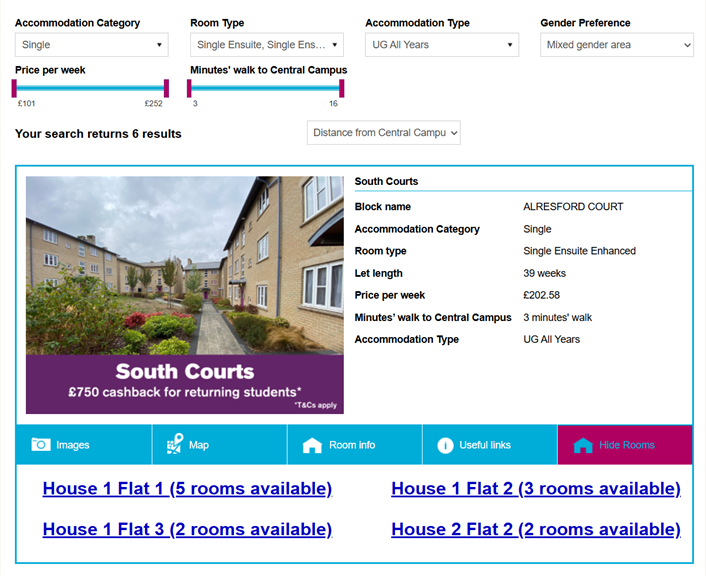The image size is (706, 576).
Task: Click the Minutes' walk to Central Campus filter label
Action: point(268,70)
